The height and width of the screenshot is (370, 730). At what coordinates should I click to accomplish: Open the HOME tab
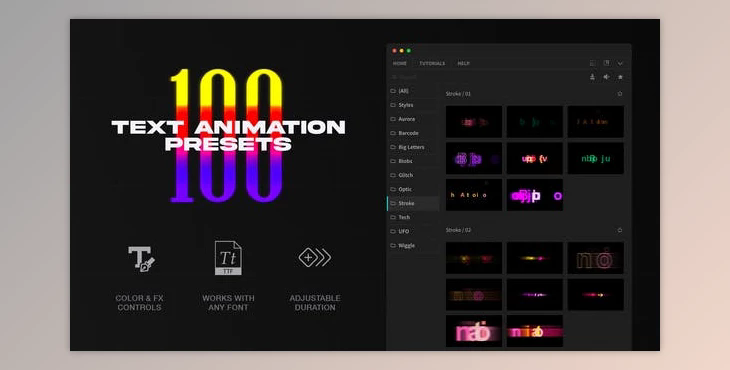coord(399,63)
